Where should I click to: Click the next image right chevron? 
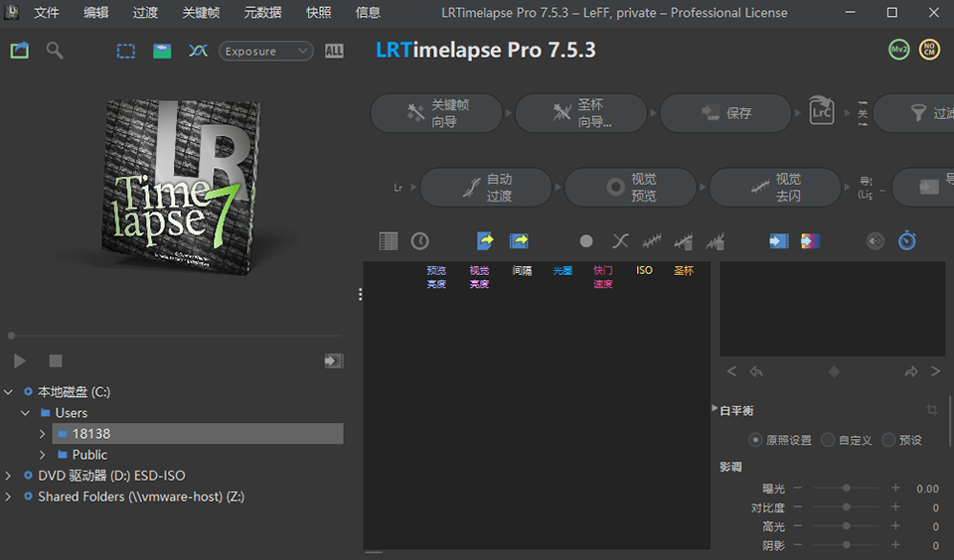(x=935, y=371)
